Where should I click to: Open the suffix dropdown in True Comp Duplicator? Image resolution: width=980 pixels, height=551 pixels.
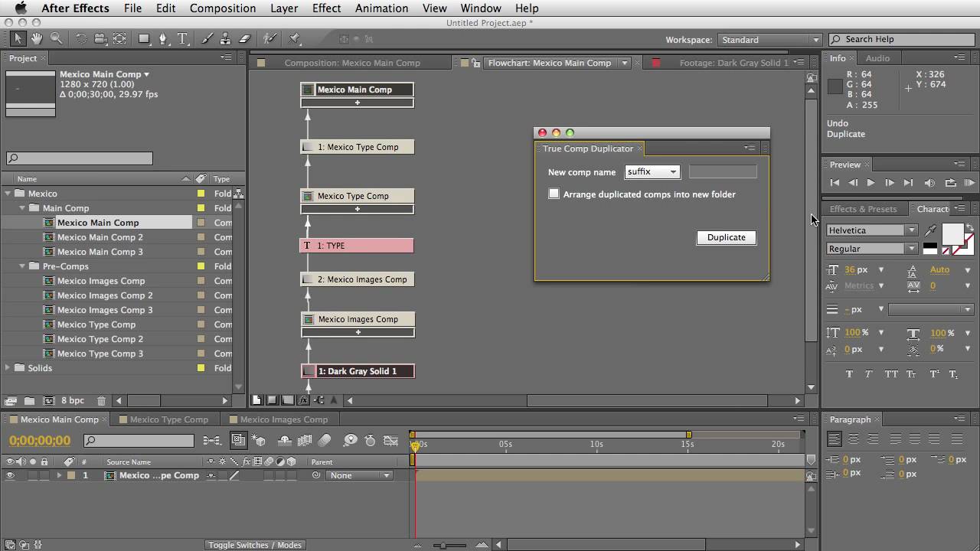[652, 172]
